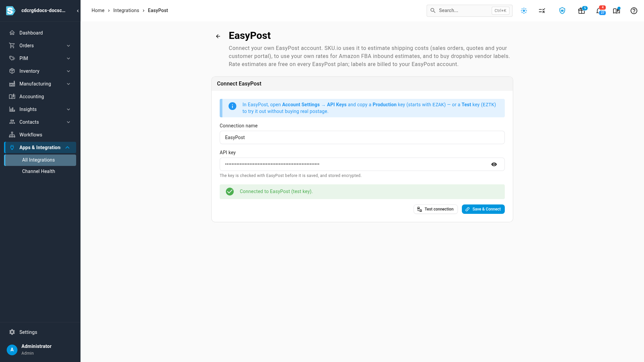Expand the PIM menu chevron
This screenshot has height=362, width=644.
pos(68,58)
